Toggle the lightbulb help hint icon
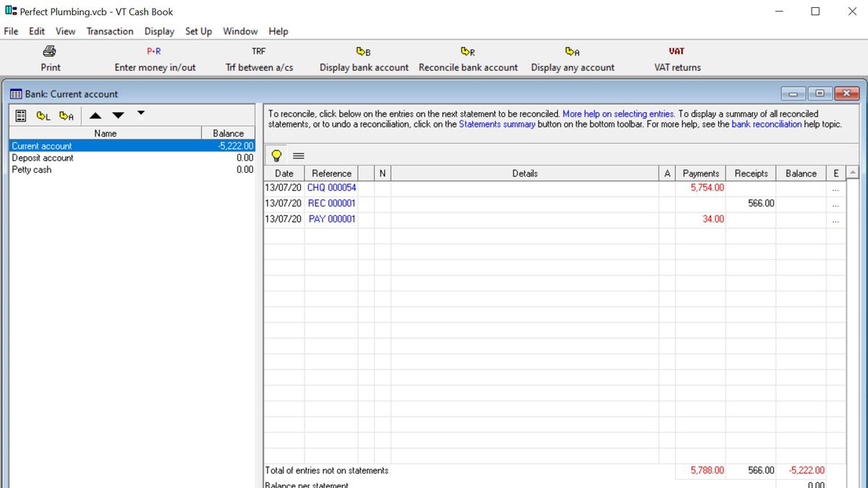This screenshot has height=488, width=868. [x=276, y=155]
